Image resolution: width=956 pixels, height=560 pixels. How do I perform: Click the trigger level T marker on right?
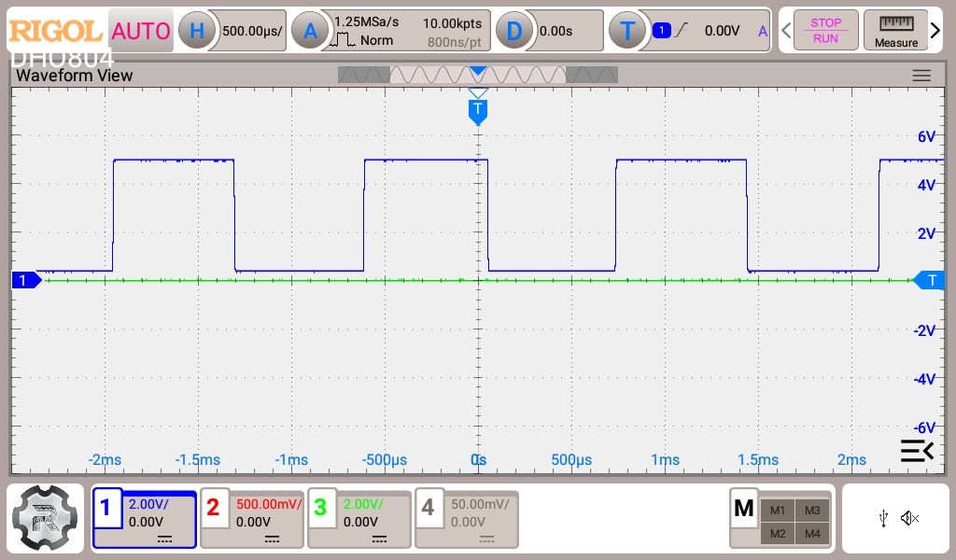(929, 280)
